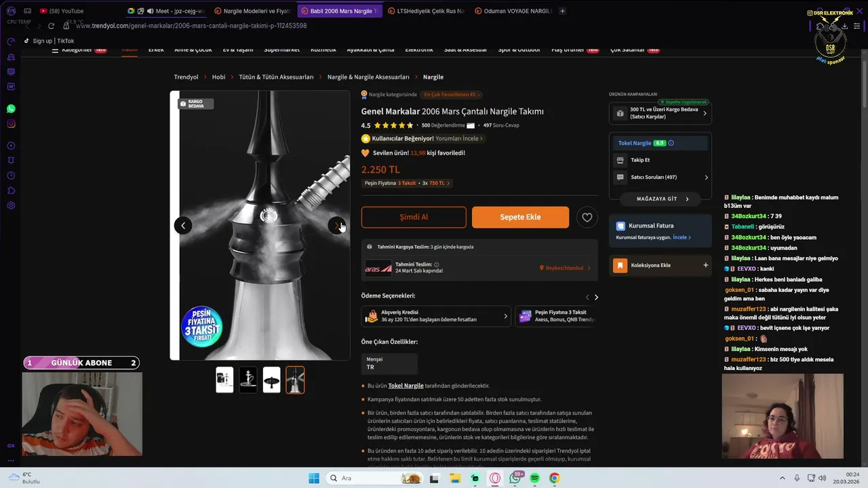Click İncele link under Kurumsal Fatura
The width and height of the screenshot is (868, 488).
coord(682,237)
